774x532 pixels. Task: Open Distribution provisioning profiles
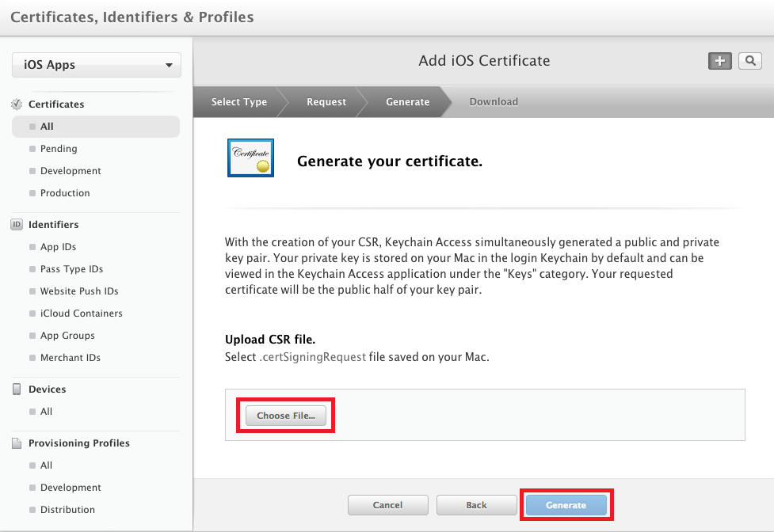[x=67, y=509]
